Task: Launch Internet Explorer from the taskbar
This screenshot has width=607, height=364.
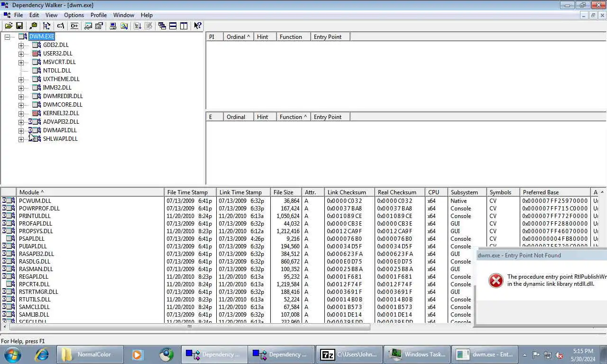Action: [42, 354]
